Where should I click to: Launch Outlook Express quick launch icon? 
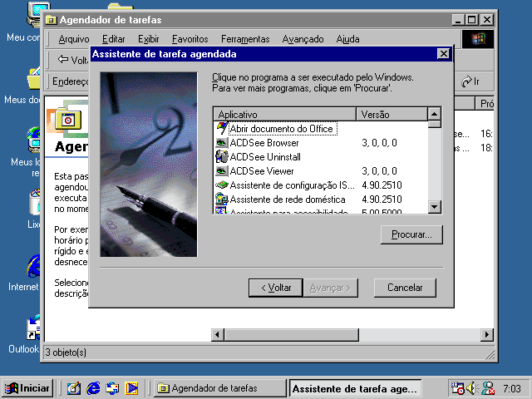pos(113,388)
